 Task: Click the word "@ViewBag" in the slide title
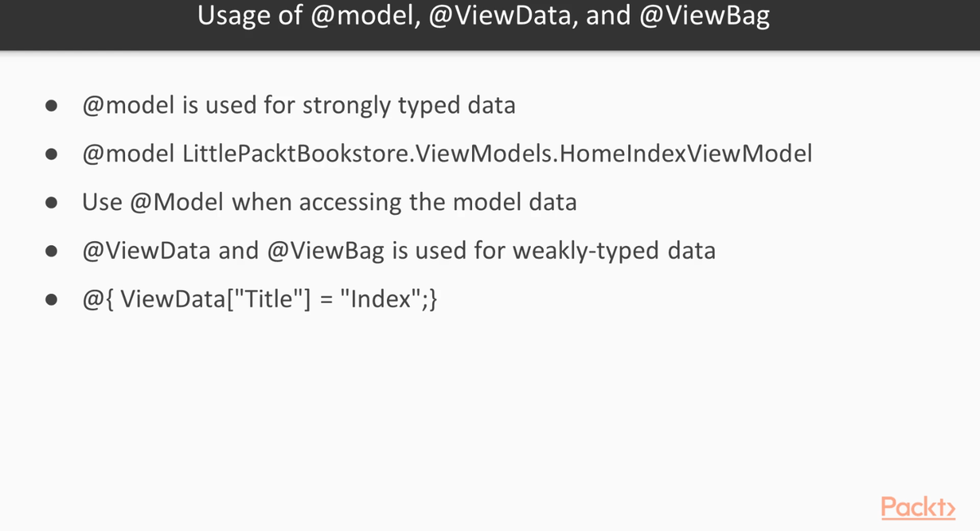[706, 17]
